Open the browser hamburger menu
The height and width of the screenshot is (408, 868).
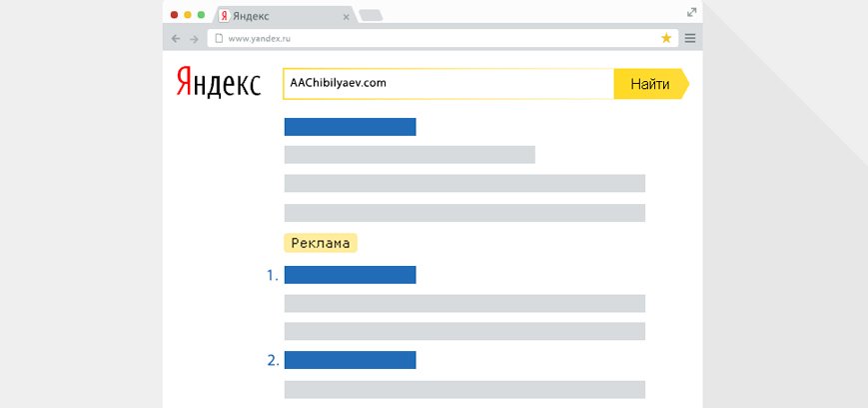pos(690,38)
